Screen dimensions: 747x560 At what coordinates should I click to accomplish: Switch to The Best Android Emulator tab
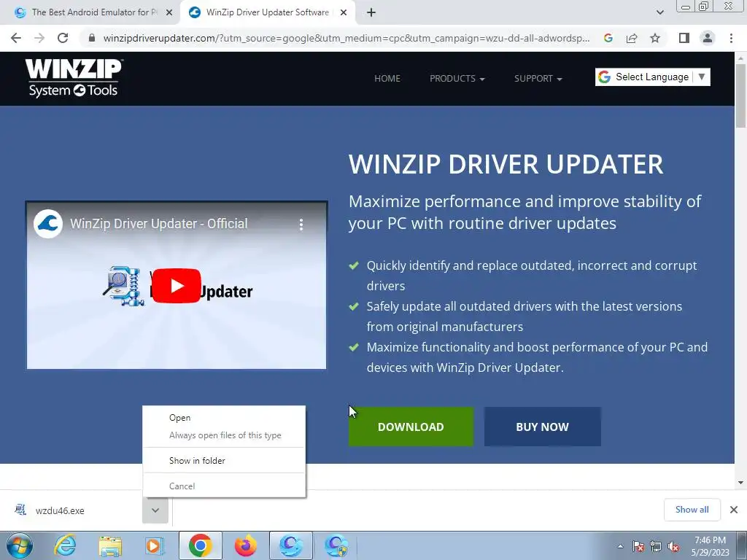(x=90, y=12)
